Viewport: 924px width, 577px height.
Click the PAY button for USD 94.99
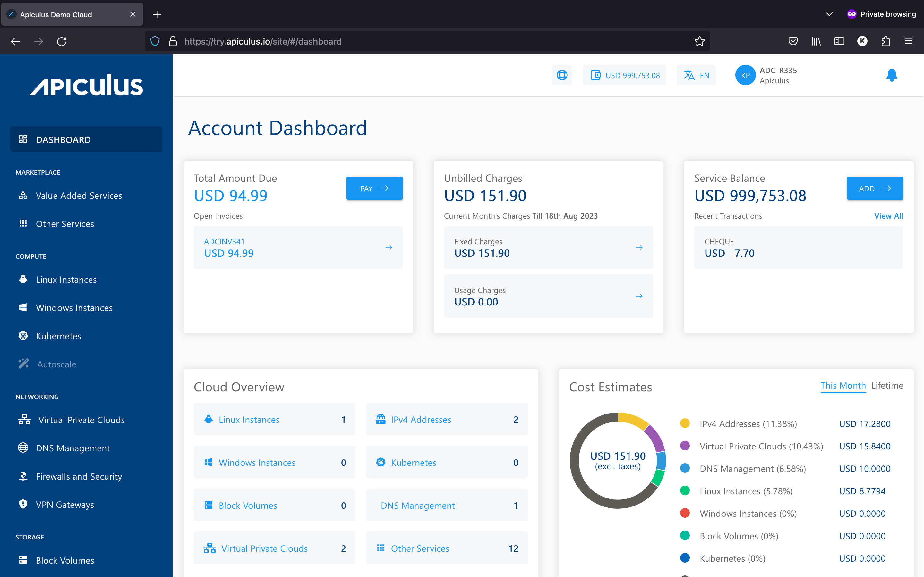pyautogui.click(x=374, y=188)
